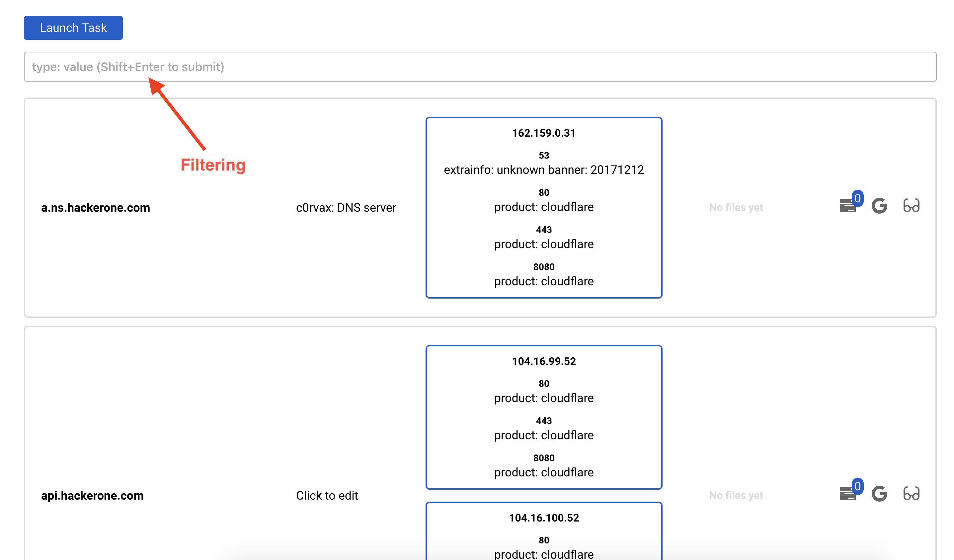Edit the 'c0rvax: DNS server' comment

(x=346, y=207)
